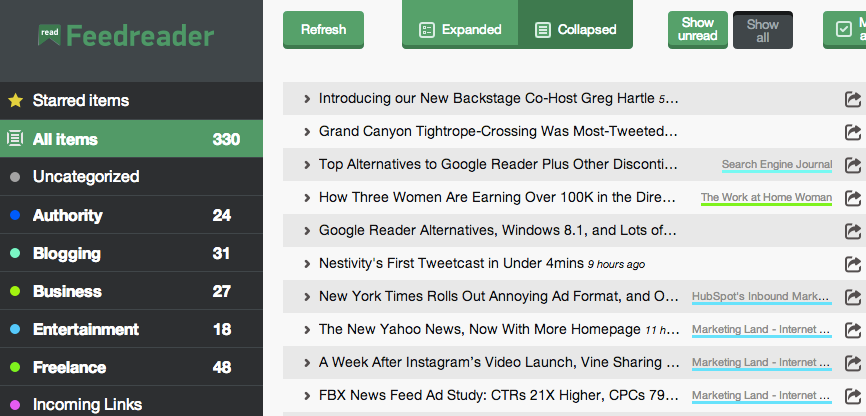Select the Freelance category

[x=70, y=367]
